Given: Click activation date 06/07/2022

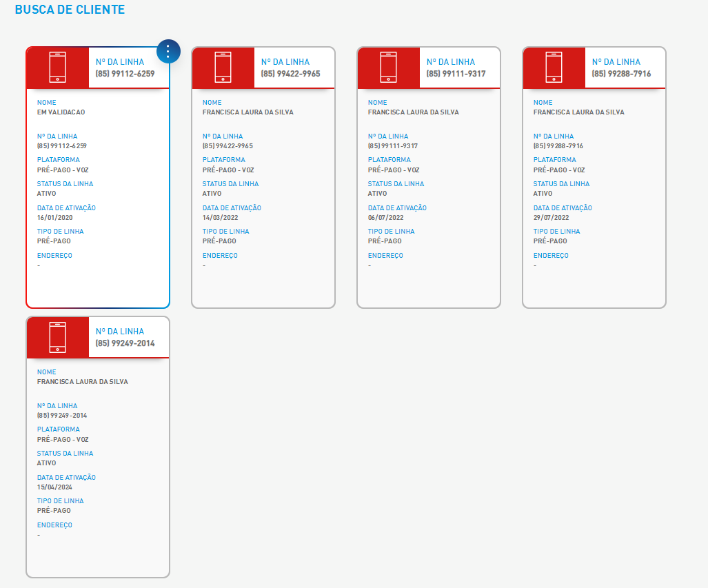Looking at the screenshot, I should [385, 218].
